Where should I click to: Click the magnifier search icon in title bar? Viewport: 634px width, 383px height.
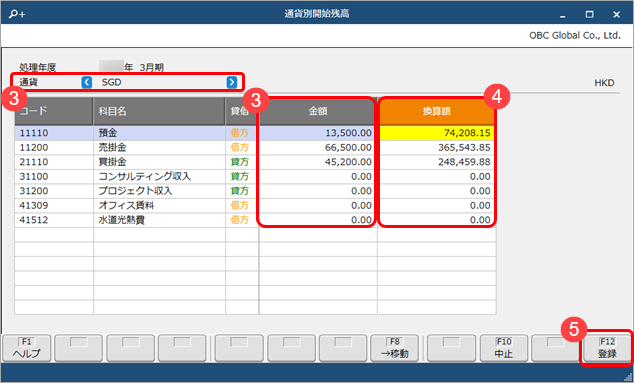[17, 14]
